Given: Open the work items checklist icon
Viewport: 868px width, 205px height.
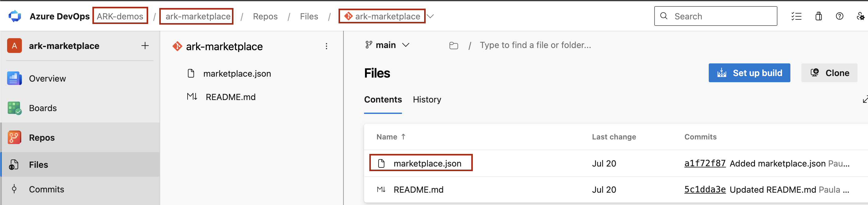Looking at the screenshot, I should [x=796, y=16].
